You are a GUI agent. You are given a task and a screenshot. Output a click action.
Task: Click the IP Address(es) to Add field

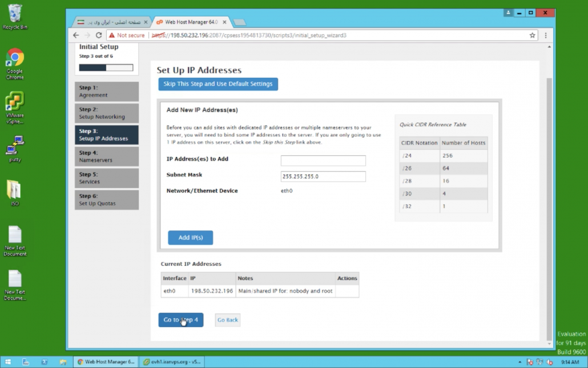(x=323, y=161)
